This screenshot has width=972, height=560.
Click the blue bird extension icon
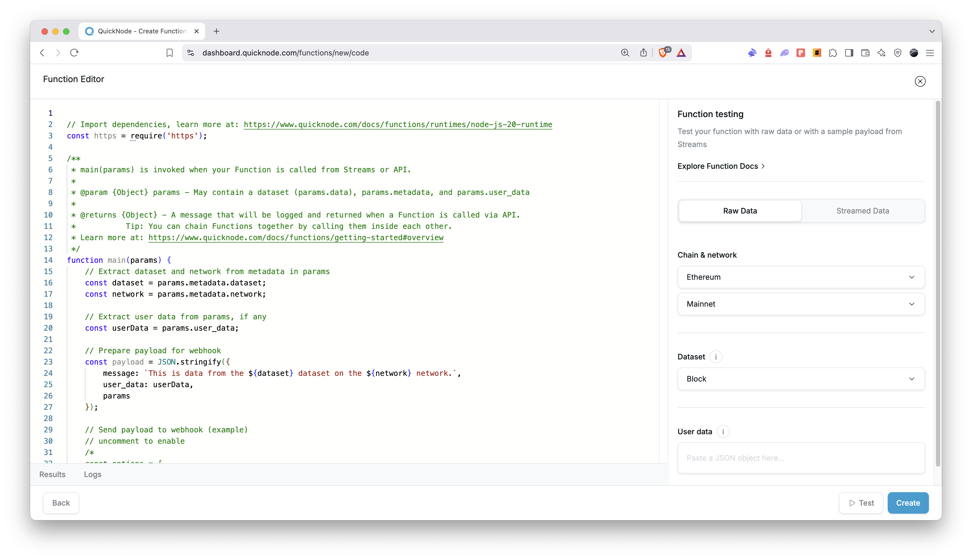(x=752, y=53)
